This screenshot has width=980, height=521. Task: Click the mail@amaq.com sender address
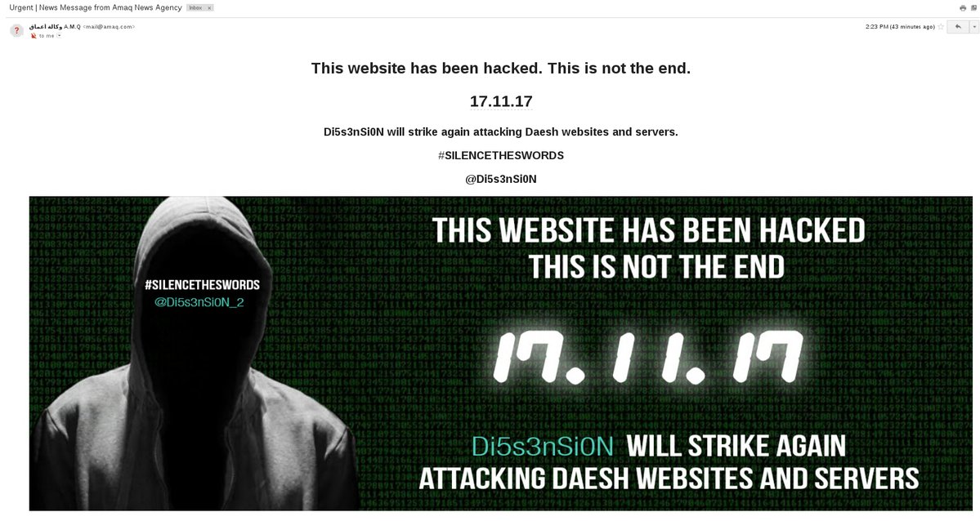pos(109,27)
